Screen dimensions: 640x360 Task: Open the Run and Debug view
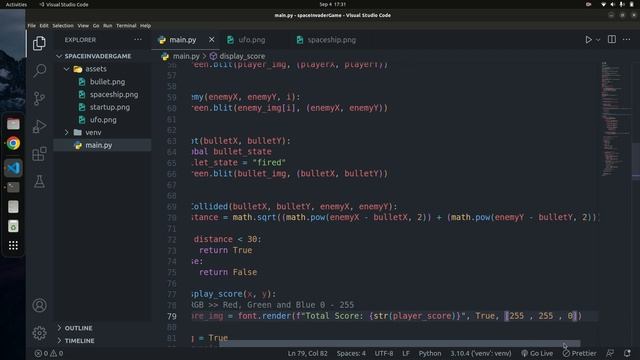pos(39,126)
